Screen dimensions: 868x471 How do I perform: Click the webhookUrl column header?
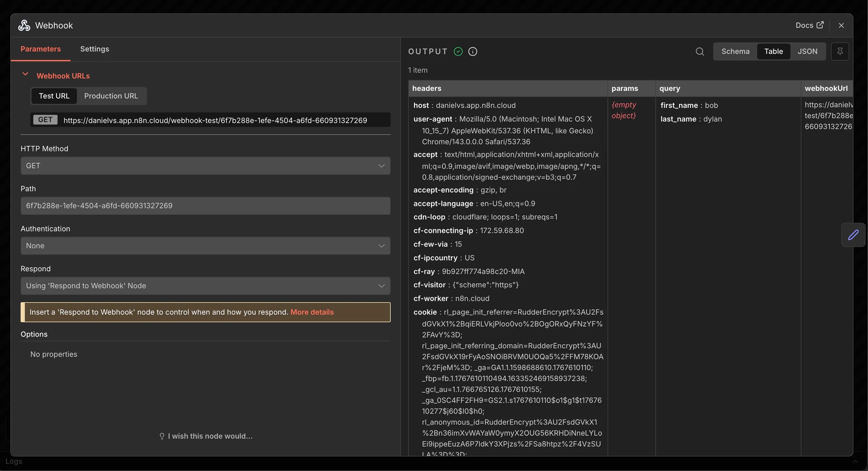click(x=827, y=88)
